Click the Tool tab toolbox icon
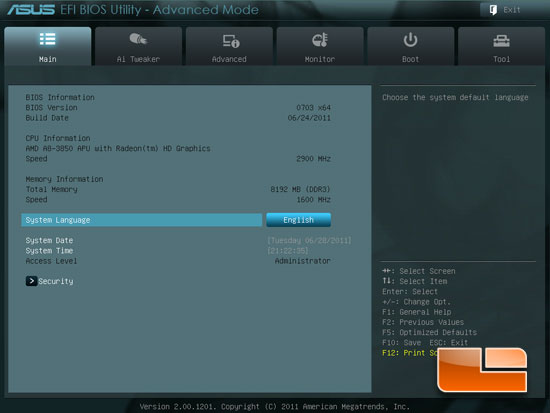This screenshot has height=413, width=550. click(x=501, y=41)
